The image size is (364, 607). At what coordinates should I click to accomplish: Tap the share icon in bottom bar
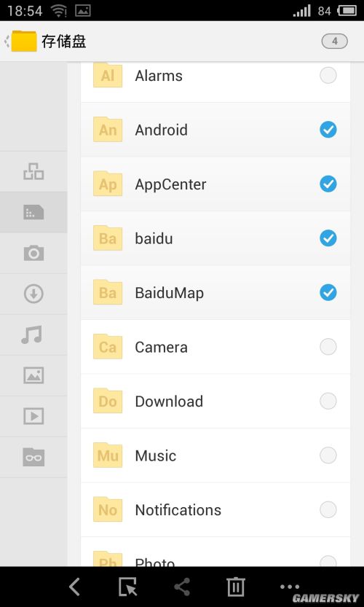182,587
